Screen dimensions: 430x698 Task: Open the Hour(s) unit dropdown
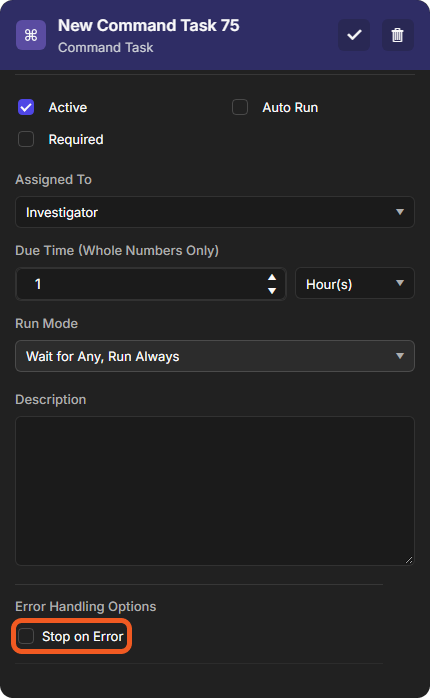(355, 284)
